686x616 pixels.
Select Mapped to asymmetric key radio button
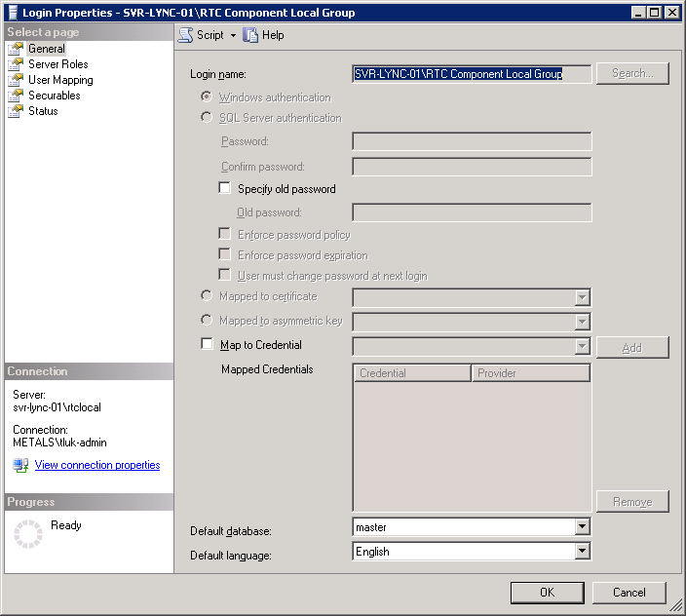tap(207, 321)
